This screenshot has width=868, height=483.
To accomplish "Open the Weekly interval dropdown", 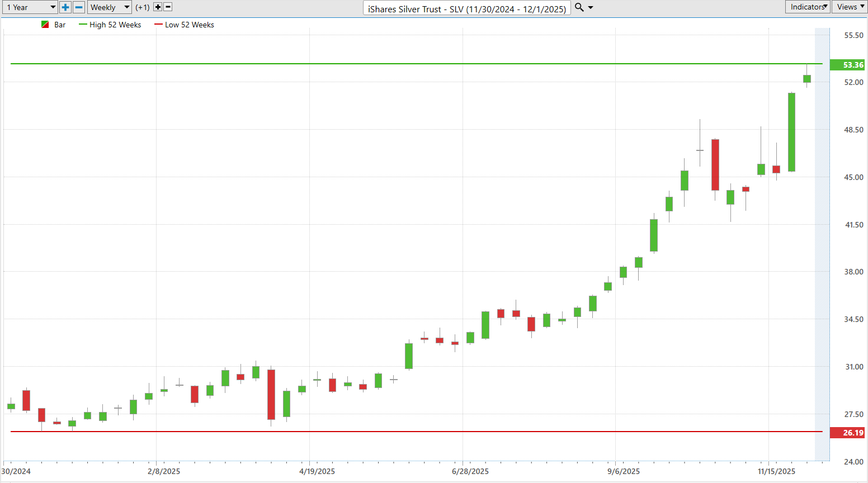I will tap(110, 7).
